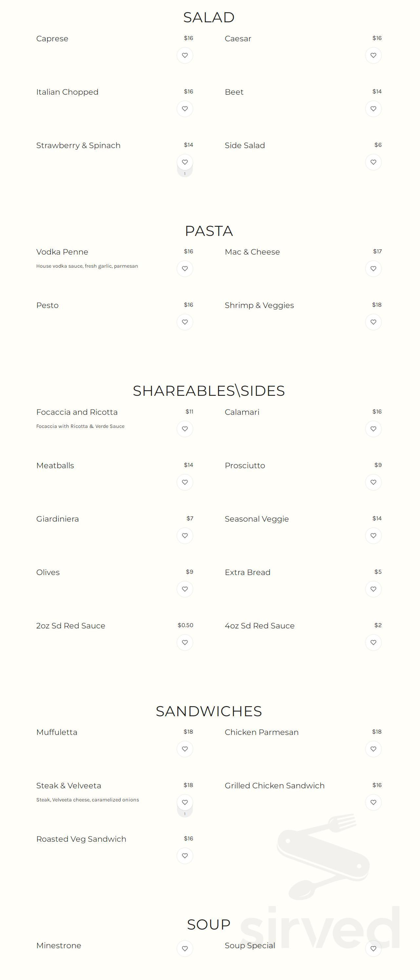Toggle favorite for Mac & Cheese
This screenshot has height=980, width=420.
(x=373, y=269)
